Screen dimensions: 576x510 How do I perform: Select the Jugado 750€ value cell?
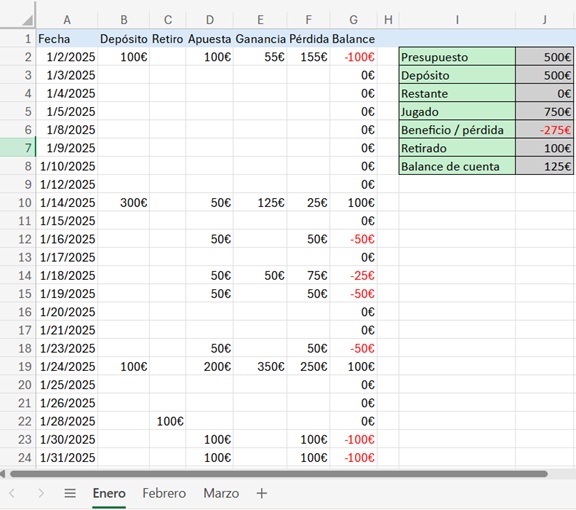coord(544,111)
